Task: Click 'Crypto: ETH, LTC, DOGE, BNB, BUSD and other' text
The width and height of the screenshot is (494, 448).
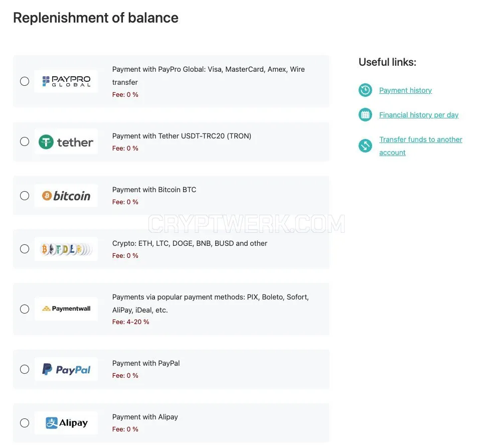Action: 190,243
